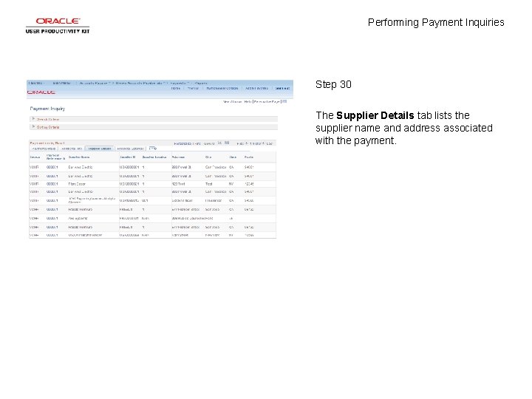Viewport: 532px width, 399px height.
Task: Expand the Sorting Criteria arrow
Action: (x=33, y=126)
